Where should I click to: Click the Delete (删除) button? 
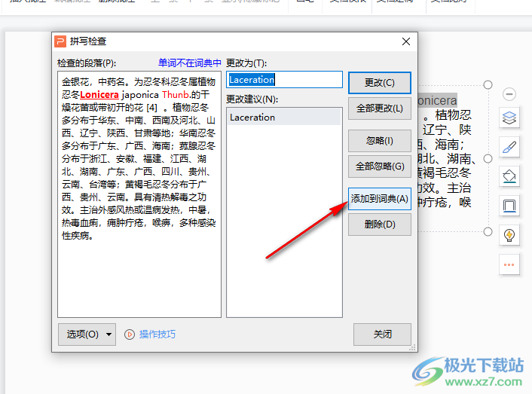379,224
